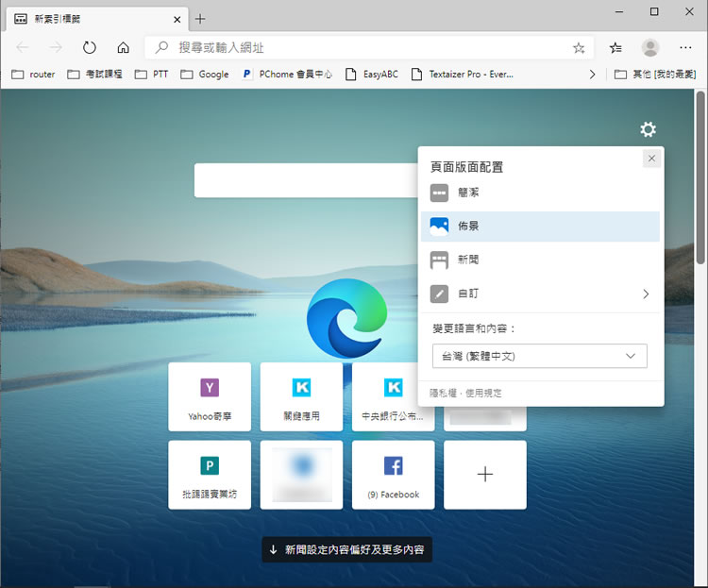Add this page to favorites star
Viewport: 708px width, 588px height.
point(579,47)
